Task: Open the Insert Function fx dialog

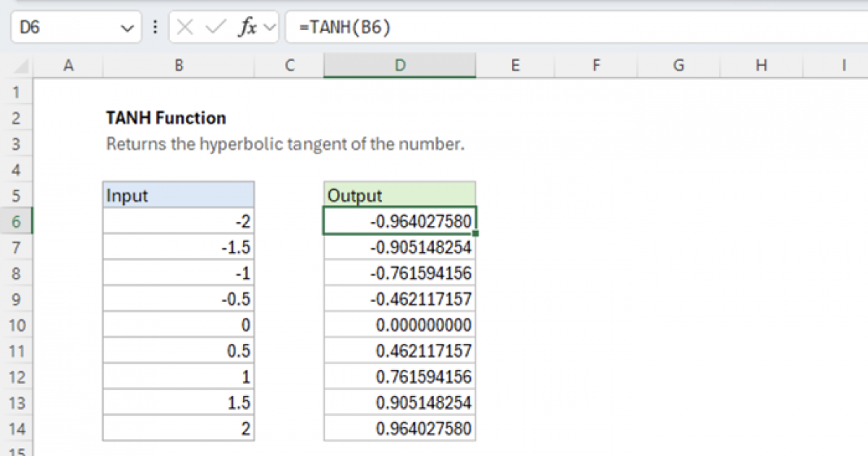Action: point(247,28)
